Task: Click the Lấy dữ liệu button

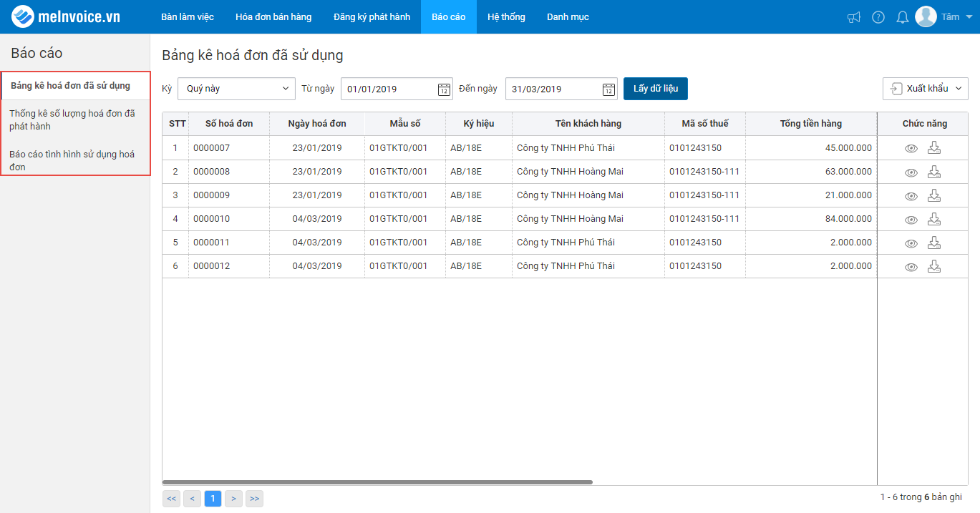Action: point(656,89)
